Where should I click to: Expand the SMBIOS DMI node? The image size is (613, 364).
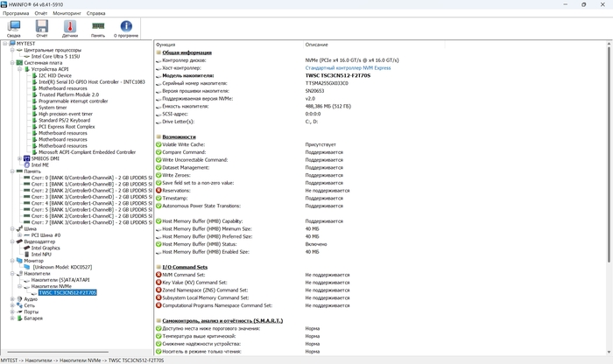(20, 158)
